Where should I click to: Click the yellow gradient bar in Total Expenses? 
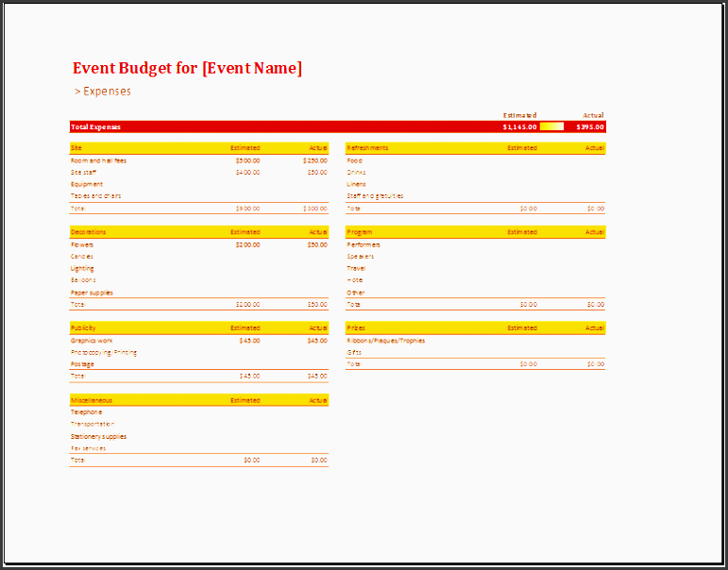[552, 126]
